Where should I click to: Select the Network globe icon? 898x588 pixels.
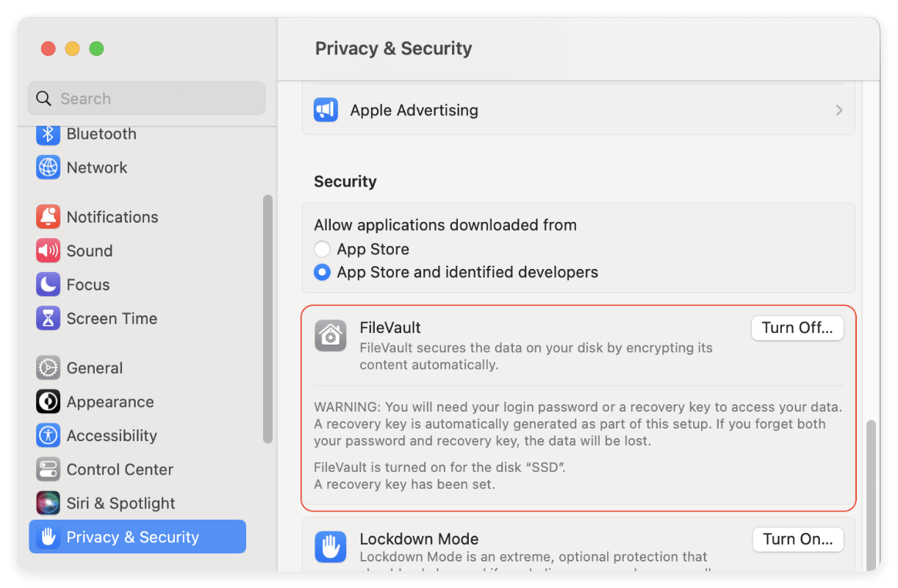pyautogui.click(x=48, y=168)
